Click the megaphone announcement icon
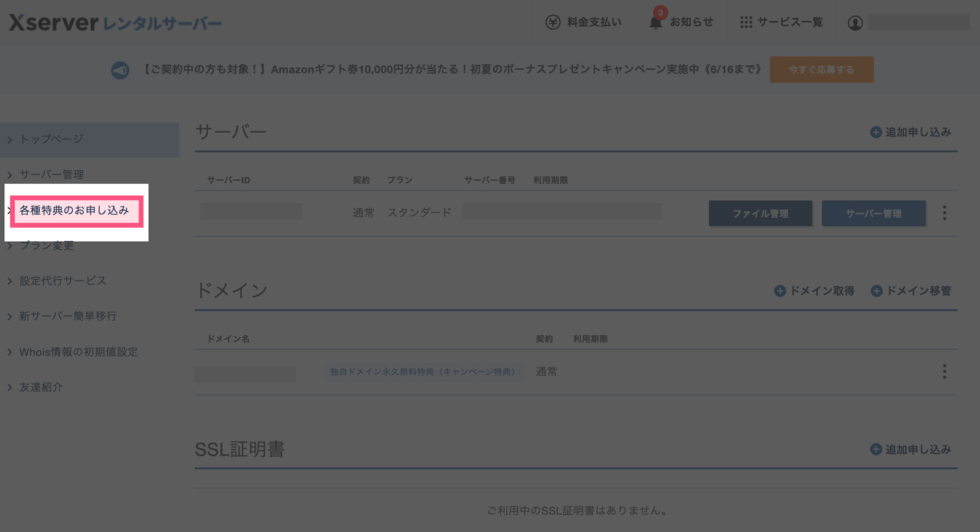 (120, 70)
